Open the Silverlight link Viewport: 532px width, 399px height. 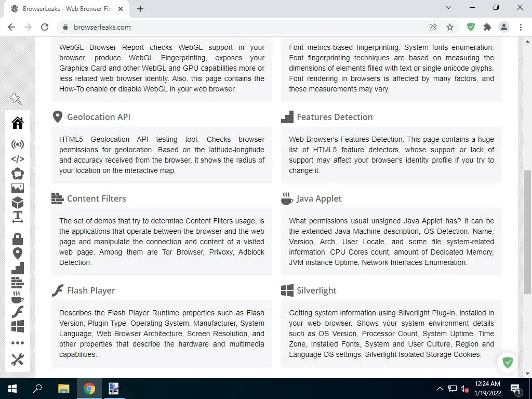tap(316, 291)
